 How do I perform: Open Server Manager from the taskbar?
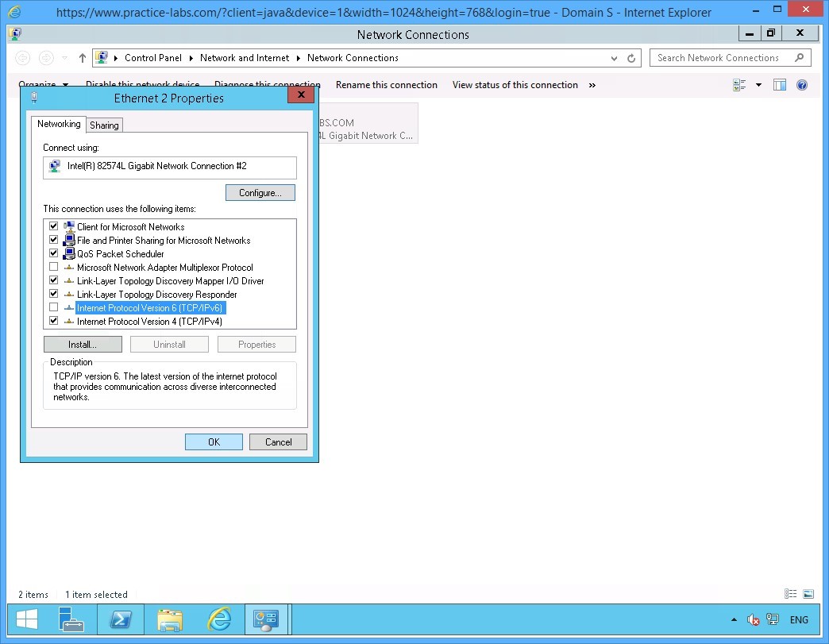pos(72,619)
